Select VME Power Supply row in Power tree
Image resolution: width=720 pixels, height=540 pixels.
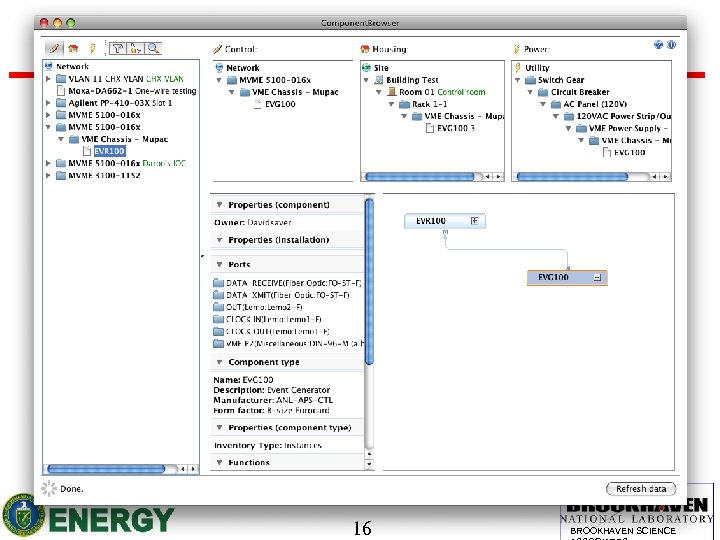click(x=628, y=128)
